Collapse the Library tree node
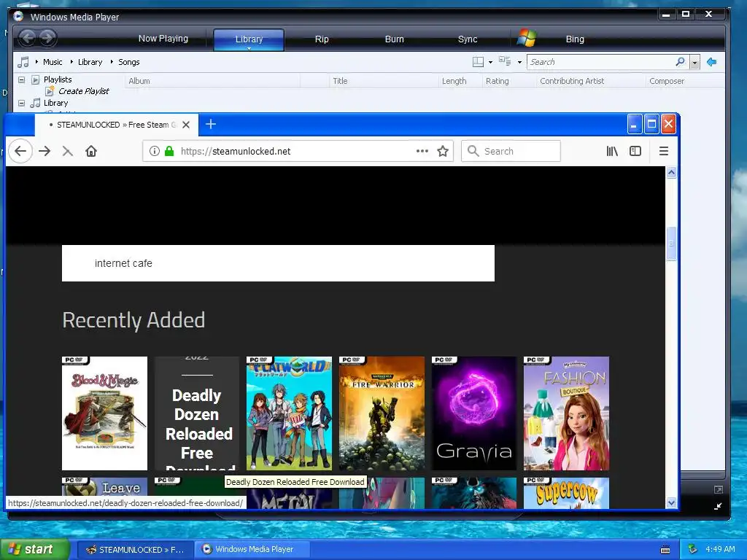This screenshot has width=747, height=560. [21, 103]
